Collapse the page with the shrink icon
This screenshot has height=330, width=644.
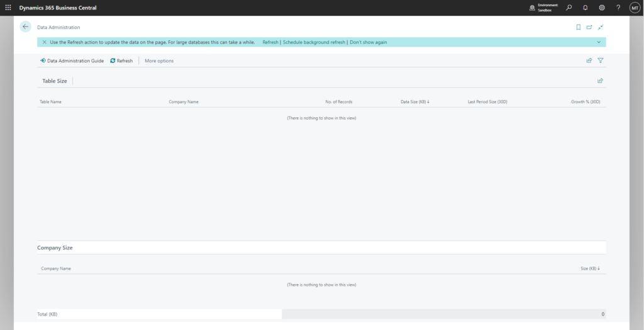(601, 27)
